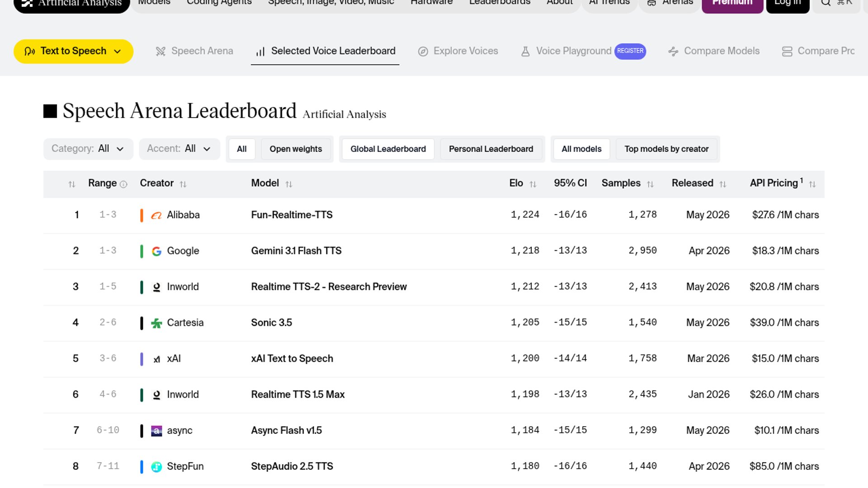Sort table by Model column arrows
The width and height of the screenshot is (868, 488).
point(289,184)
